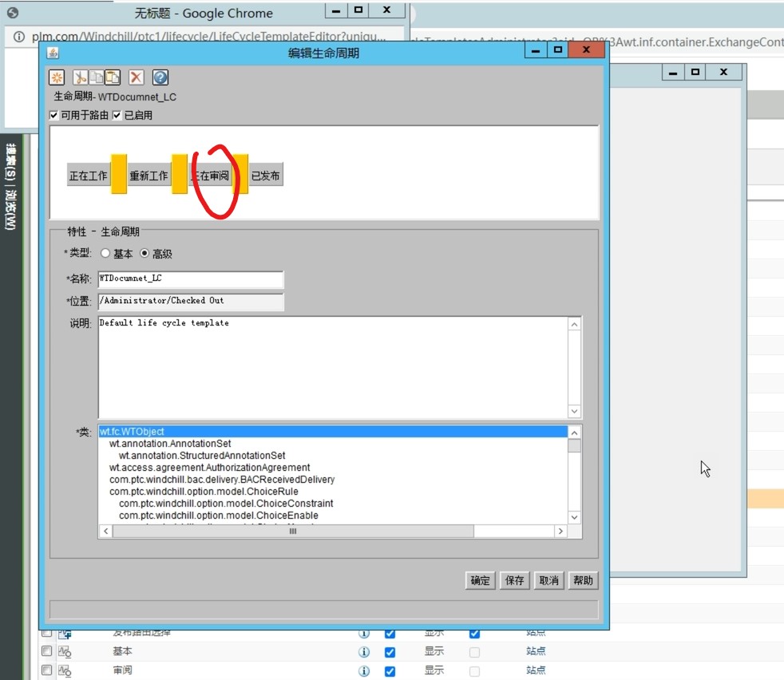
Task: Toggle the 可用于路由 checkbox
Action: coord(53,116)
